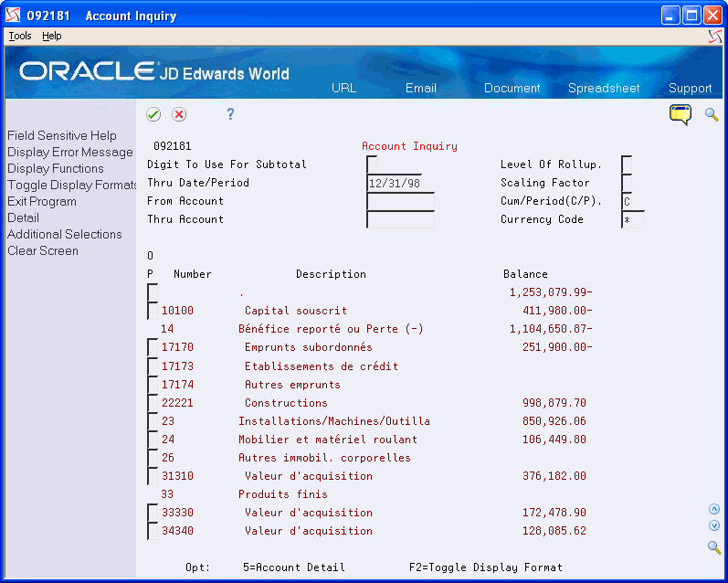Click option field for account 24

pyautogui.click(x=153, y=439)
